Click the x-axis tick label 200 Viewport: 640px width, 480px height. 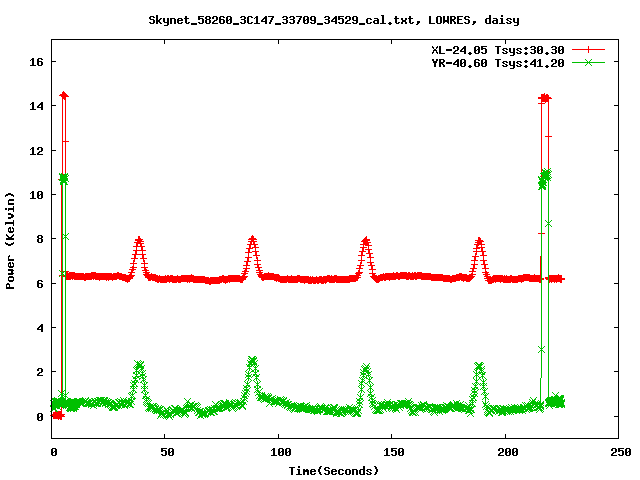click(x=507, y=452)
